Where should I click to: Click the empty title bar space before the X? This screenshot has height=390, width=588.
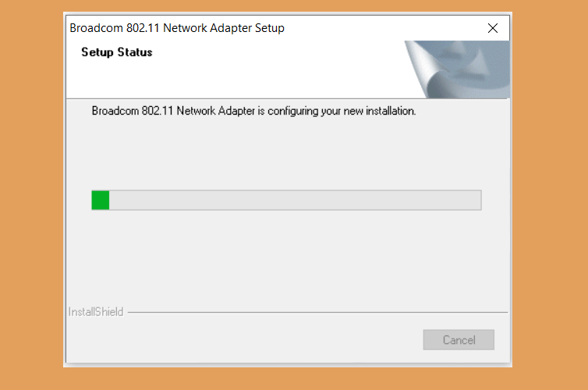(x=382, y=28)
